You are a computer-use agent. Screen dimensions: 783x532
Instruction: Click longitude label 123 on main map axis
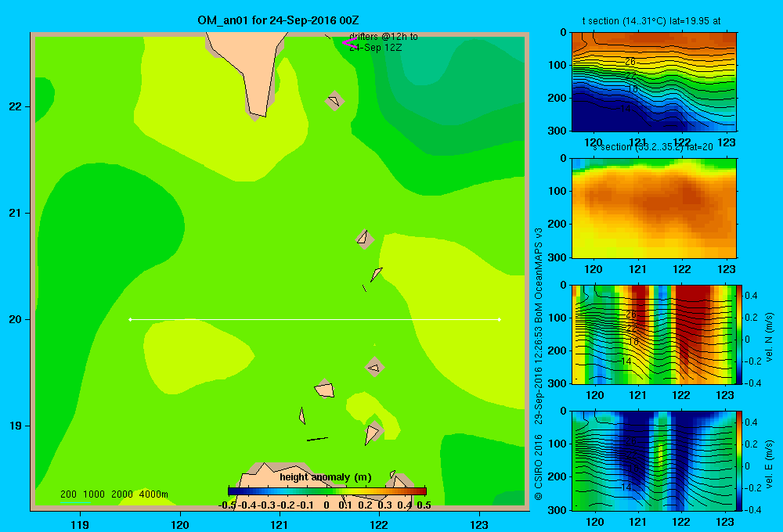click(479, 524)
